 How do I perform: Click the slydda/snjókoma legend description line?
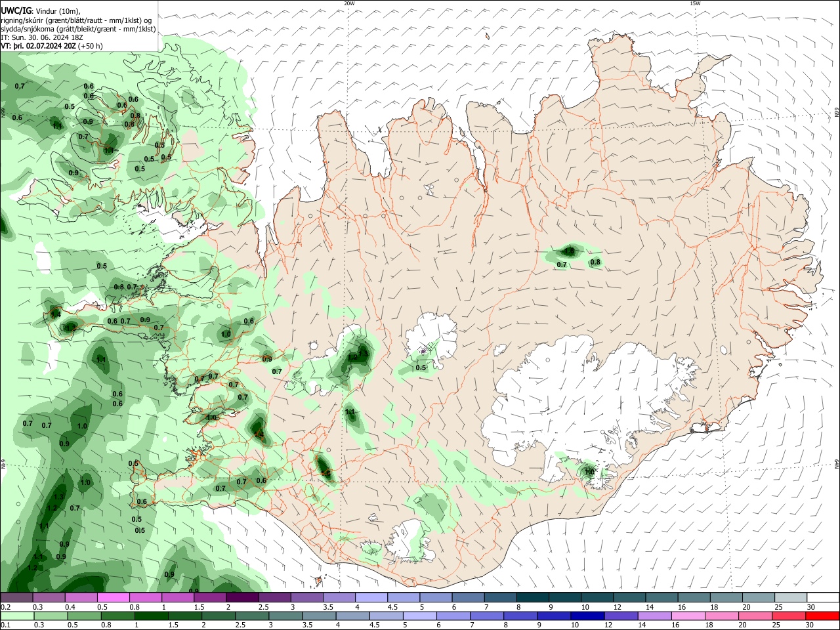(78, 29)
